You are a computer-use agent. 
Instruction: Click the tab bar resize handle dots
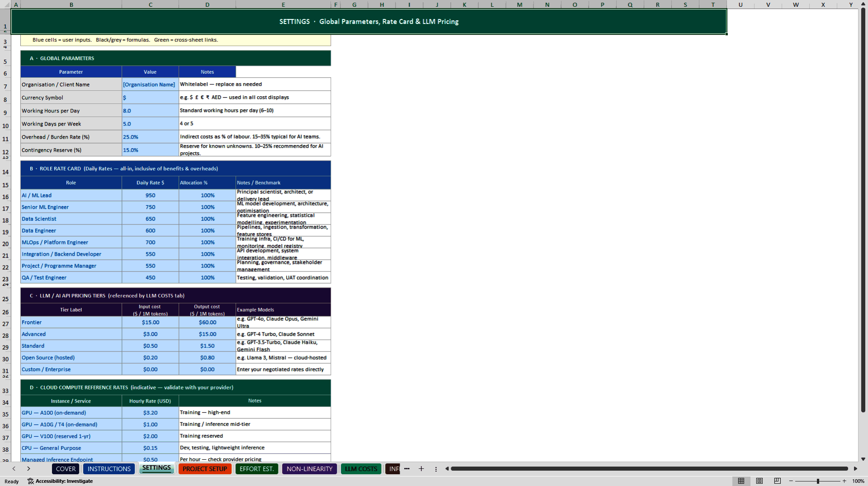436,469
